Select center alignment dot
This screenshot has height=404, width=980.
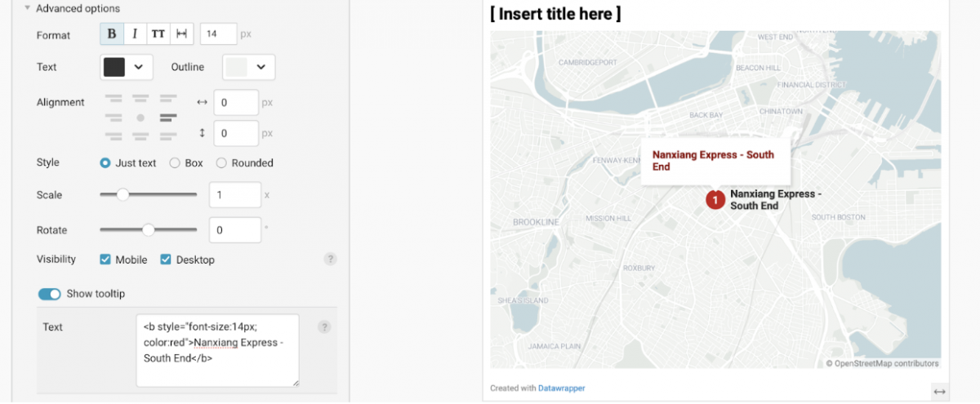[140, 118]
